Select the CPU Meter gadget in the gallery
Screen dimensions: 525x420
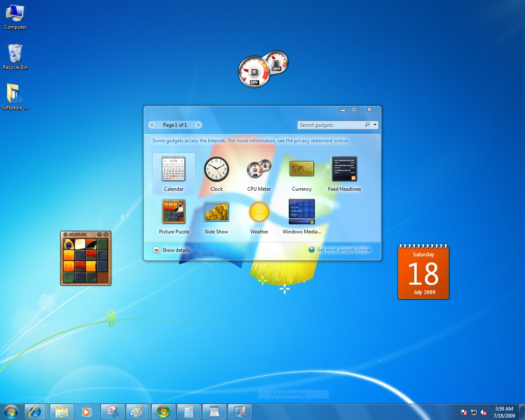259,173
